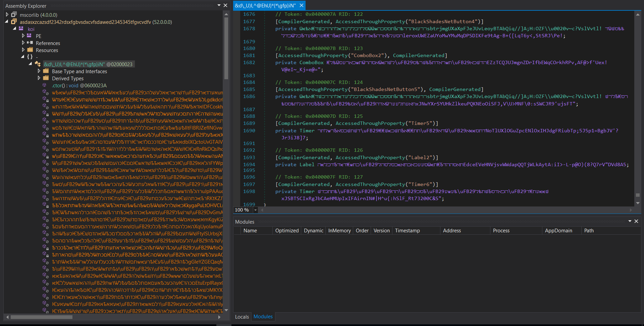Open the Modules panel options dropdown
The height and width of the screenshot is (326, 644).
pos(630,221)
